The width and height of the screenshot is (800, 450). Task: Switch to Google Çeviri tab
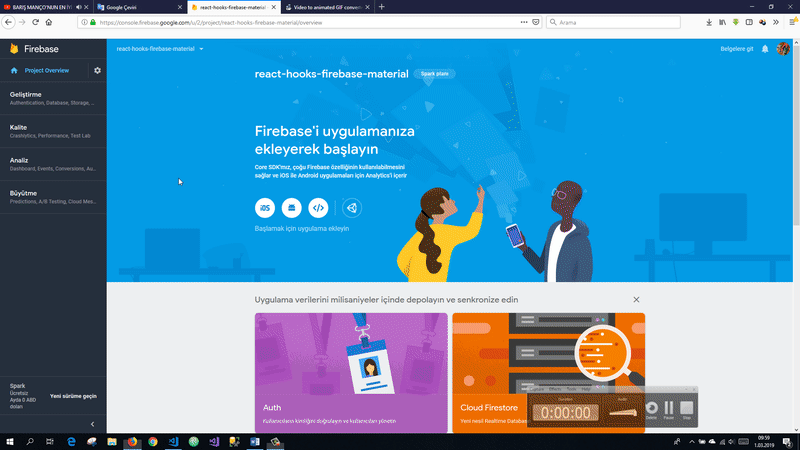click(x=138, y=7)
